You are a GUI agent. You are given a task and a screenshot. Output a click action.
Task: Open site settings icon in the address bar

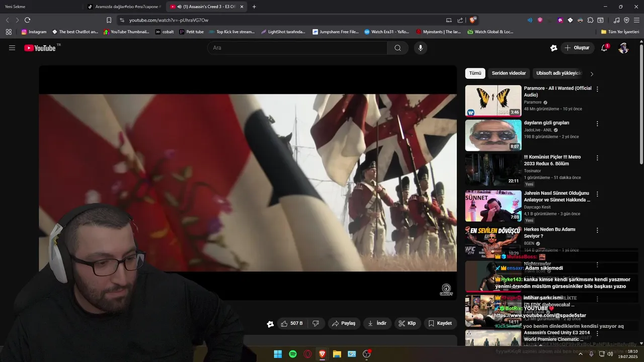click(121, 20)
